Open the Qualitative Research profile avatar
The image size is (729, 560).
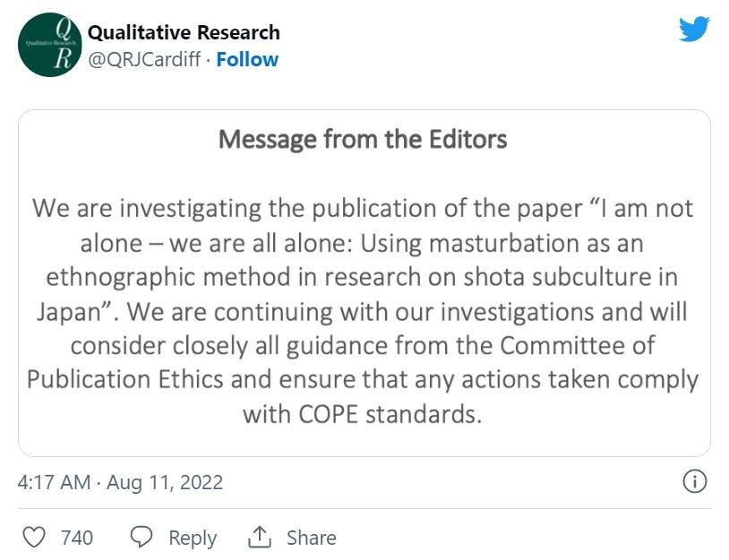click(50, 45)
